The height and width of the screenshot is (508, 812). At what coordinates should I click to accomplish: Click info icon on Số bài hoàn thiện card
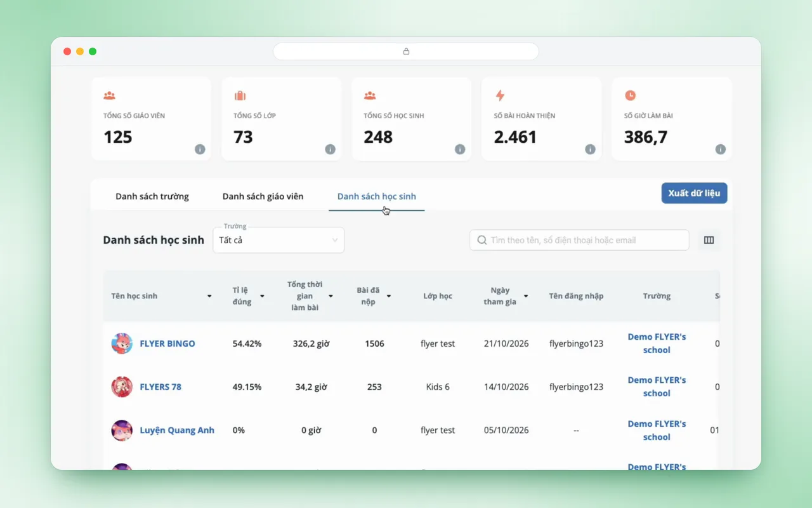pos(590,149)
